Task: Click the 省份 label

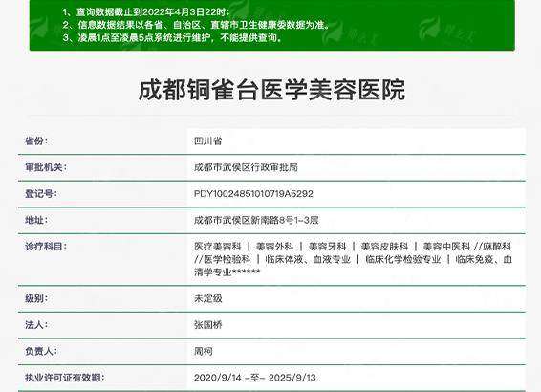Action: click(x=36, y=142)
